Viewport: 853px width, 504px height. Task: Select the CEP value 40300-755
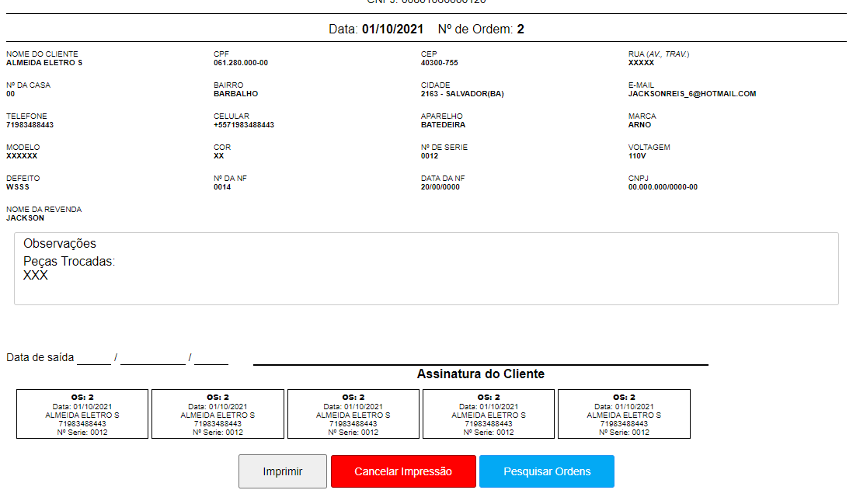pos(439,63)
